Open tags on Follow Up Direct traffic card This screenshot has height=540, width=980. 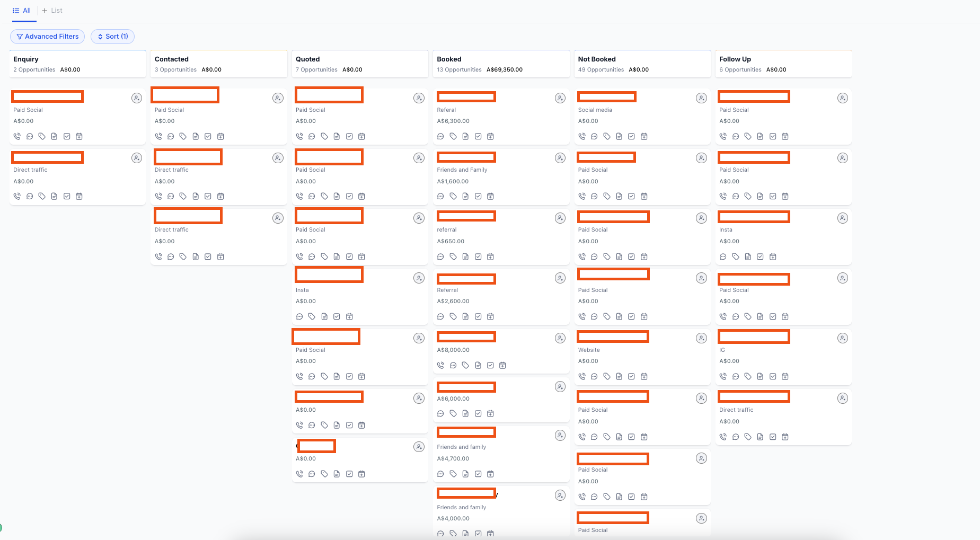748,437
